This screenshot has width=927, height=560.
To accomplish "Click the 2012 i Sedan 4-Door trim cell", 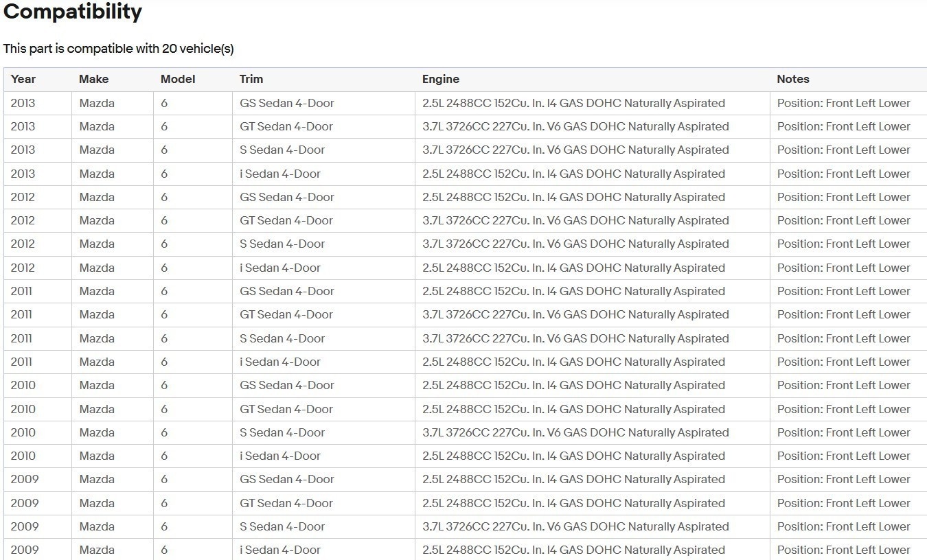I will click(280, 268).
